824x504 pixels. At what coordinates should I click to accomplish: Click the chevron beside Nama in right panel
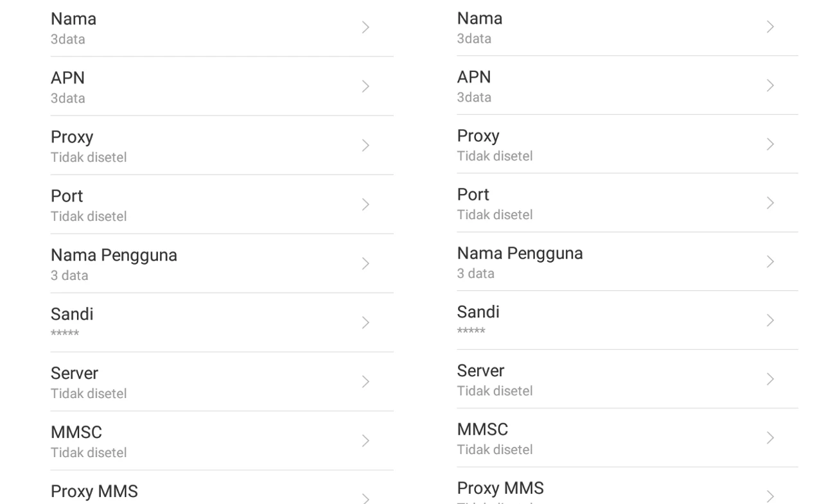(x=770, y=27)
